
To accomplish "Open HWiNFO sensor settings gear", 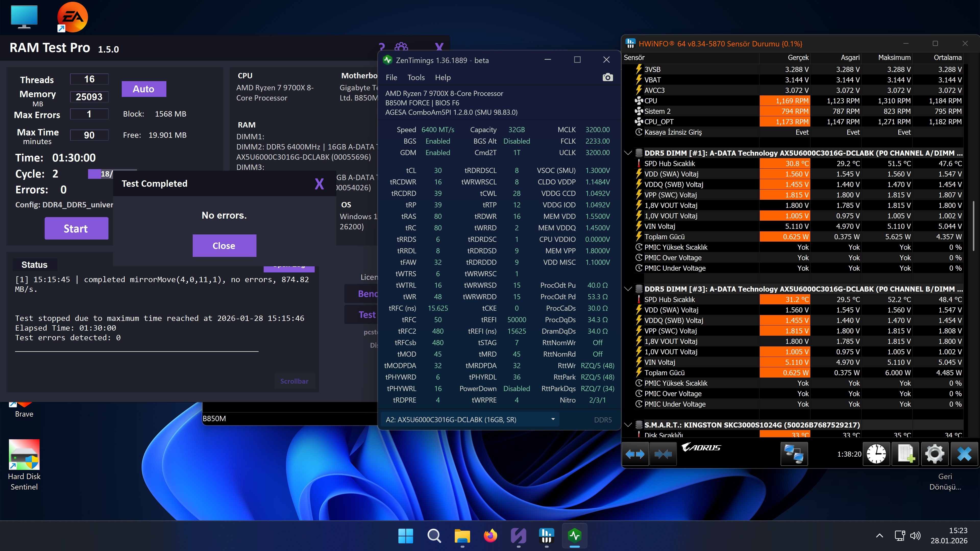I will coord(935,454).
